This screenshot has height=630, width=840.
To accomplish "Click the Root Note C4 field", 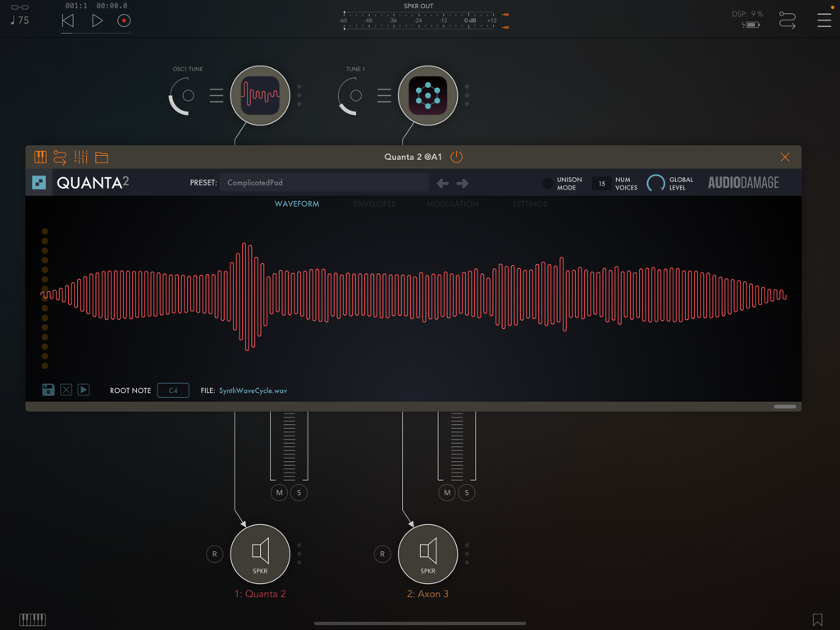I will point(173,390).
